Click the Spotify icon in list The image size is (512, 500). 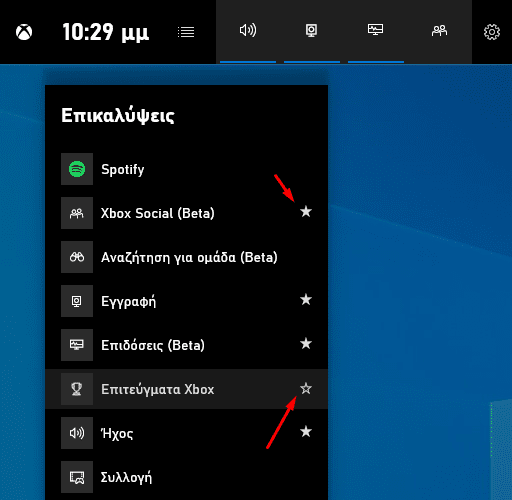77,169
